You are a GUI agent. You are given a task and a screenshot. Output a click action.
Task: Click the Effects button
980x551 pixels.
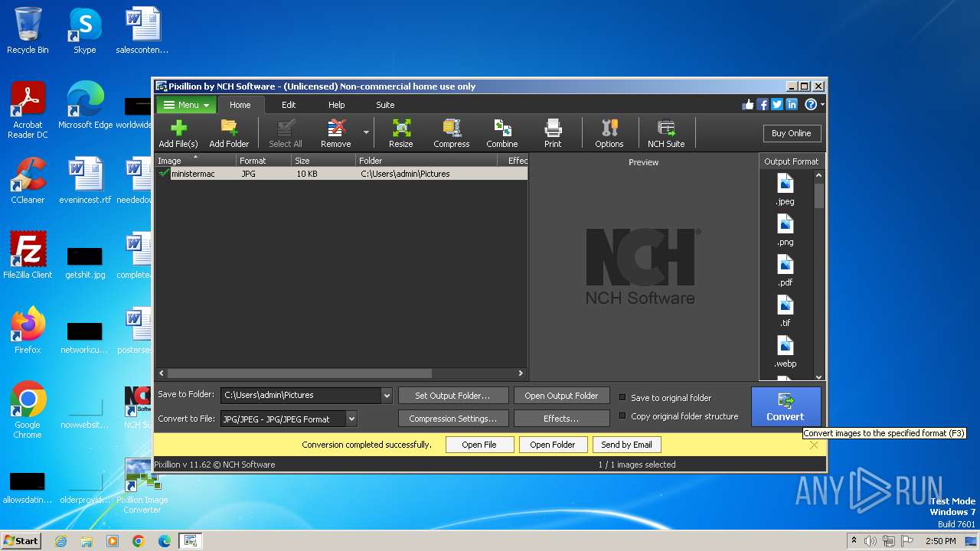pos(561,419)
